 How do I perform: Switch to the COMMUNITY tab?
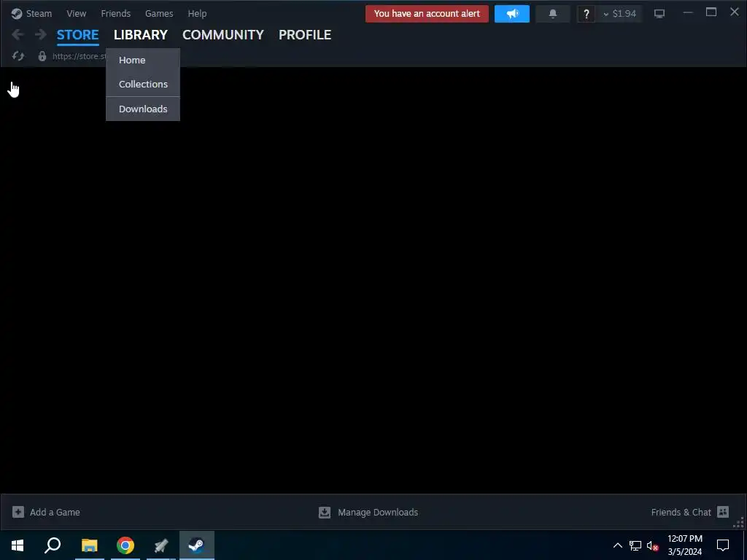coord(223,35)
